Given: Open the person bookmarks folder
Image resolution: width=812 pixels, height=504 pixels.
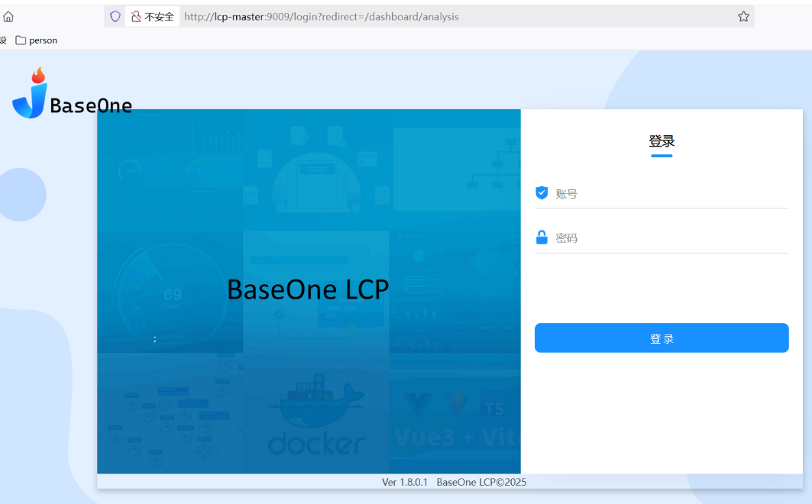Looking at the screenshot, I should click(x=36, y=40).
